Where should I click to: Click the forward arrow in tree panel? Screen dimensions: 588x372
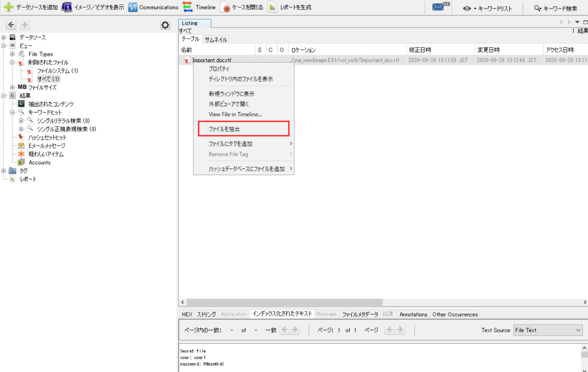point(24,25)
